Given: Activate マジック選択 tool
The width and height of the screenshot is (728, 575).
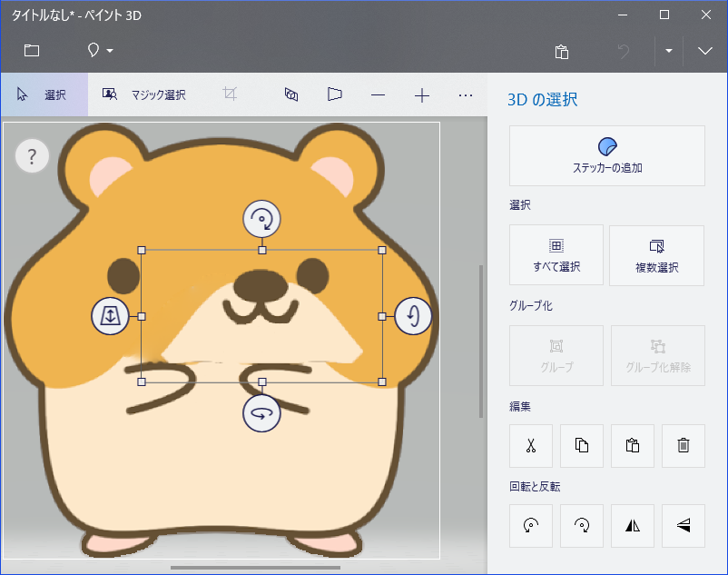Looking at the screenshot, I should (x=144, y=94).
